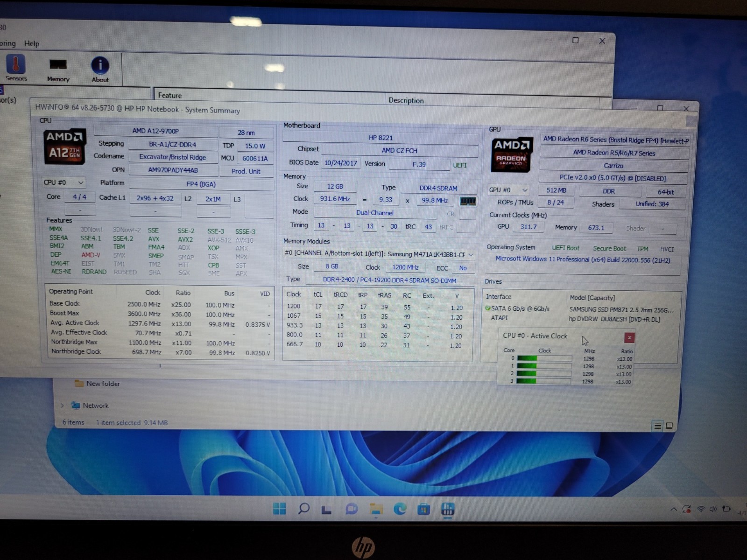This screenshot has width=747, height=560.
Task: Click the green SATA drive status icon
Action: (x=487, y=308)
